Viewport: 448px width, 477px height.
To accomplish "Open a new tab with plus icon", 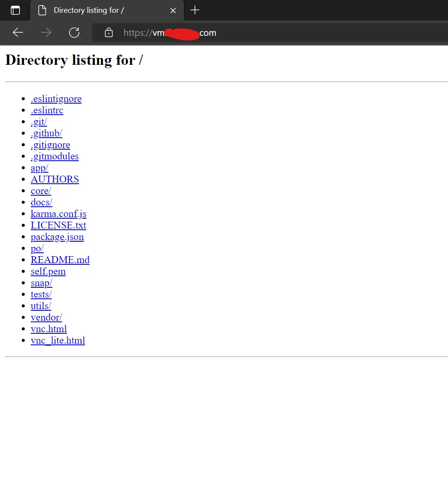I will pos(195,10).
